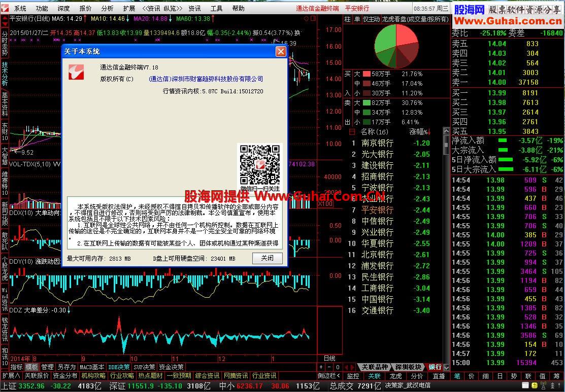Viewport: 565px width, 392px height.
Task: Click the green swatch for 卖出 大 82万手
Action: [x=367, y=103]
